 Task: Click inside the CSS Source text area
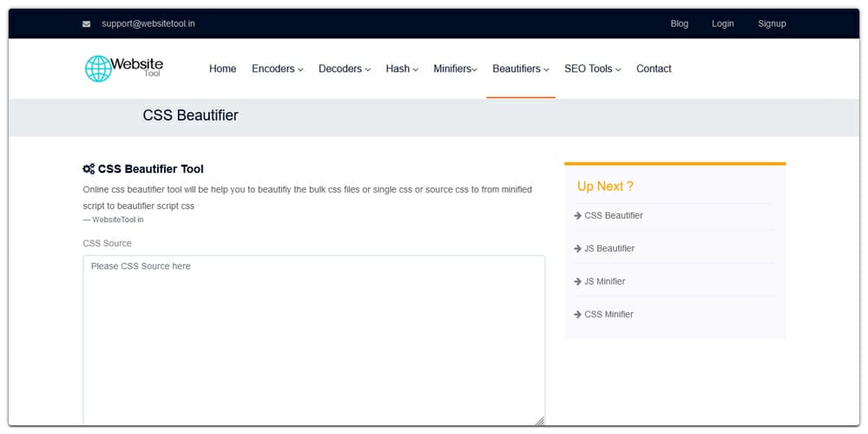(x=314, y=340)
